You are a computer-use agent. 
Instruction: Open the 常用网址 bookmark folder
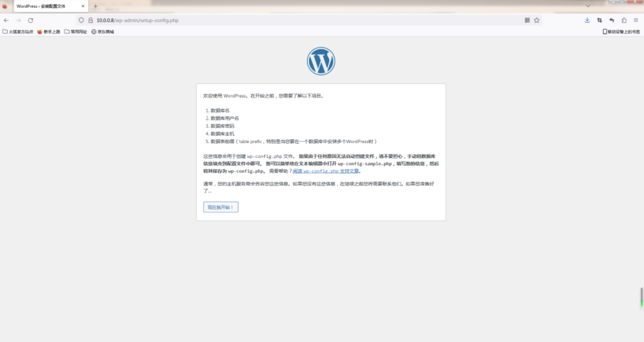[x=76, y=32]
